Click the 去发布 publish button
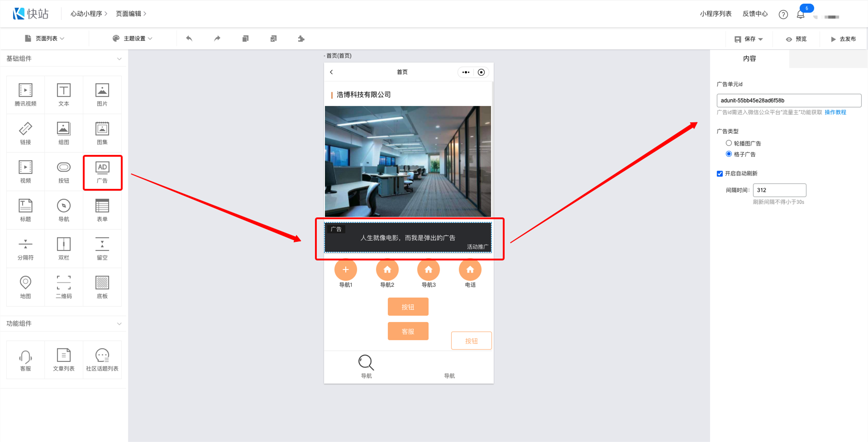The image size is (868, 442). point(843,39)
